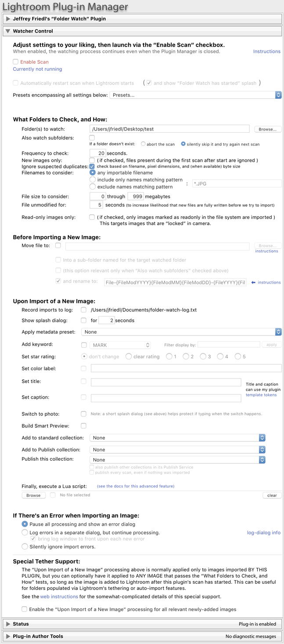Viewport: 284px width, 644px height.
Task: Enable the Set caption checkbox
Action: [84, 397]
